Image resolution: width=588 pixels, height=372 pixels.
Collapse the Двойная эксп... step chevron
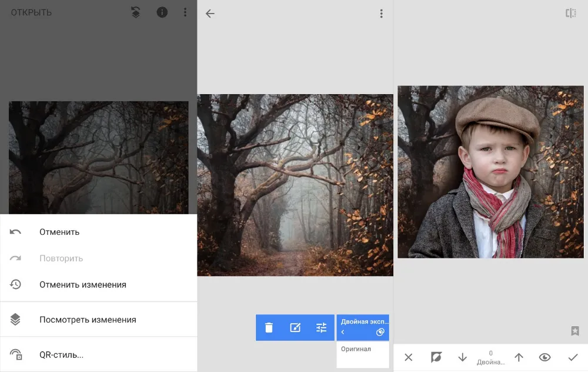click(343, 333)
